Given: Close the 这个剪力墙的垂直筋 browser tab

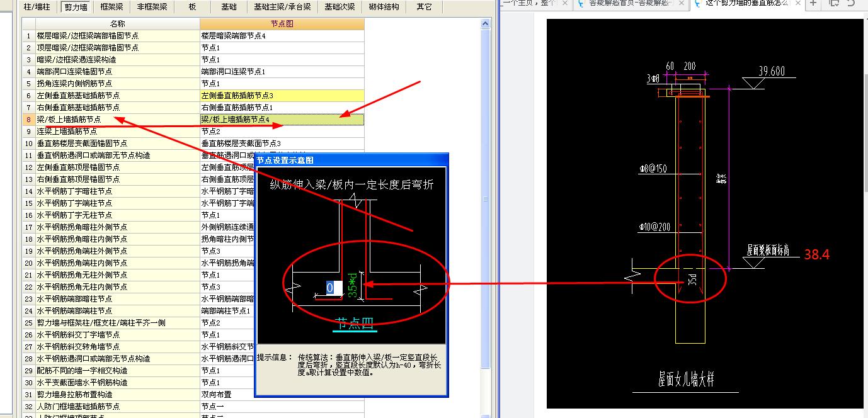Looking at the screenshot, I should pyautogui.click(x=797, y=3).
